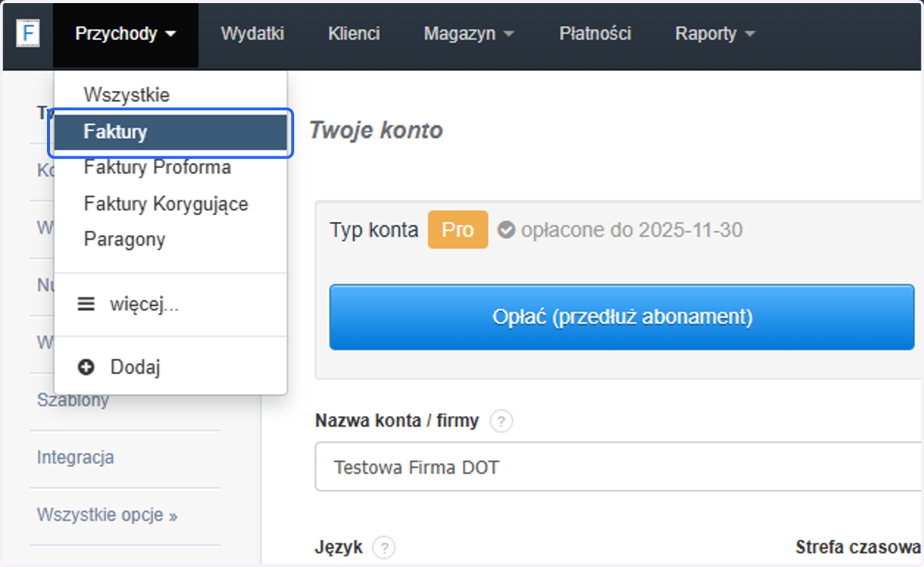The image size is (924, 567).
Task: Click the checkmark icon beside opłacone
Action: pyautogui.click(x=506, y=230)
